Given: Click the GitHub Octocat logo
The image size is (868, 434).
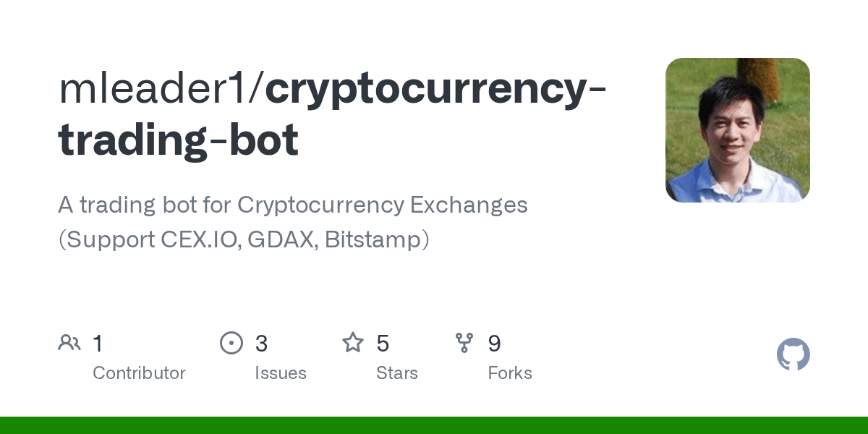Looking at the screenshot, I should click(x=793, y=354).
